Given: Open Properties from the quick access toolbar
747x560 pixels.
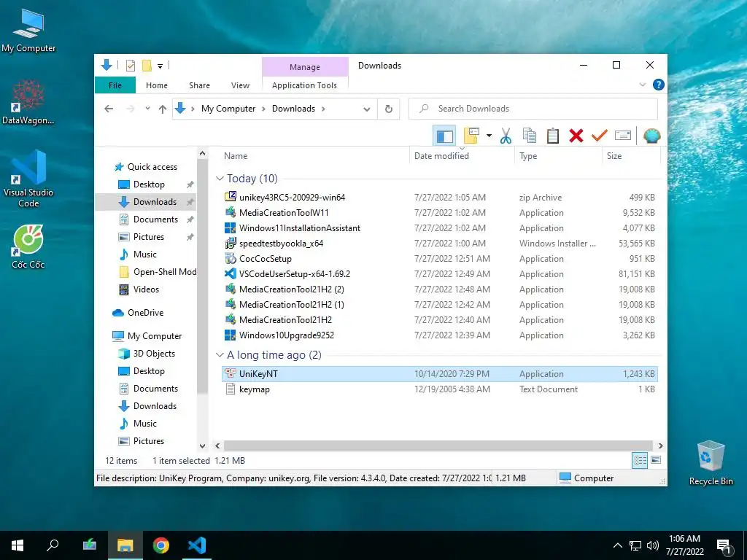Looking at the screenshot, I should pyautogui.click(x=130, y=65).
